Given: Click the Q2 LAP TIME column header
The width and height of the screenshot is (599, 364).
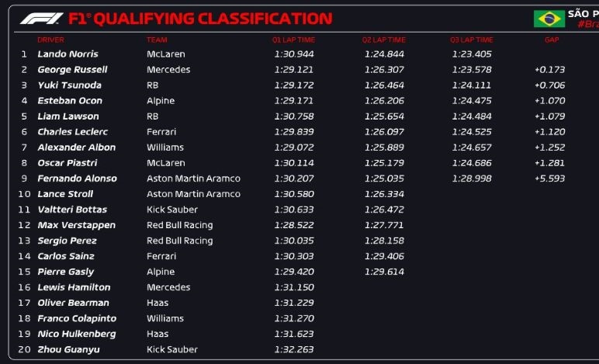Looking at the screenshot, I should 383,40.
